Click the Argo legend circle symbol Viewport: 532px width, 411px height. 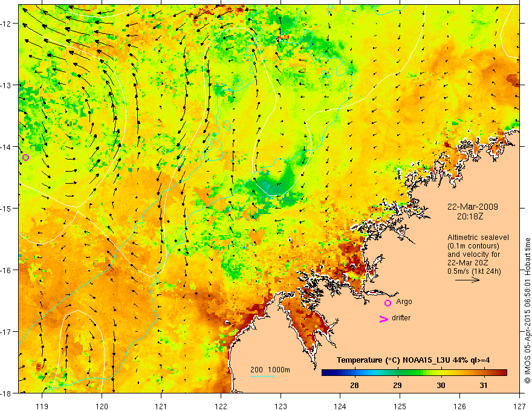click(388, 303)
